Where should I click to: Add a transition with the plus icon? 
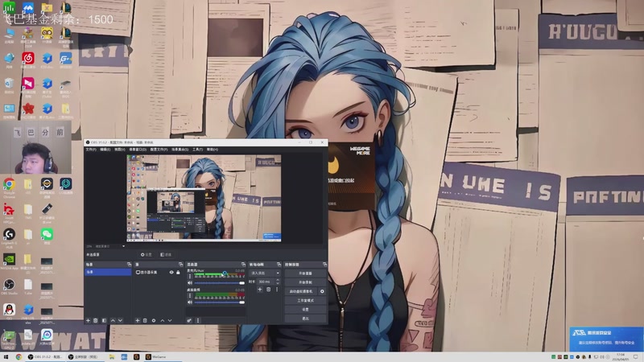[259, 290]
